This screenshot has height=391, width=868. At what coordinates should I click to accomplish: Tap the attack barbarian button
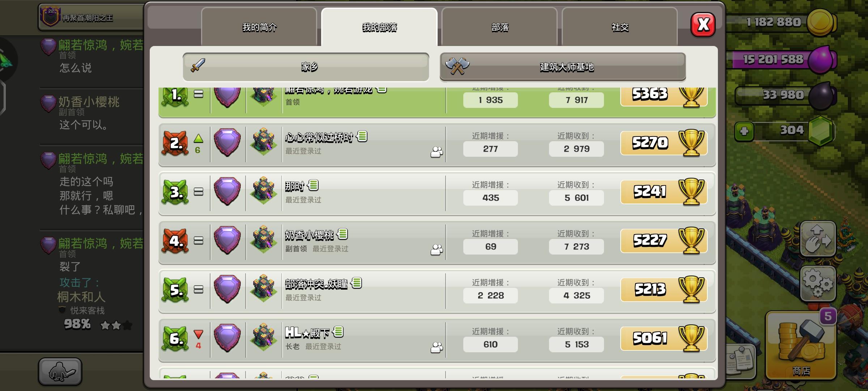(60, 371)
